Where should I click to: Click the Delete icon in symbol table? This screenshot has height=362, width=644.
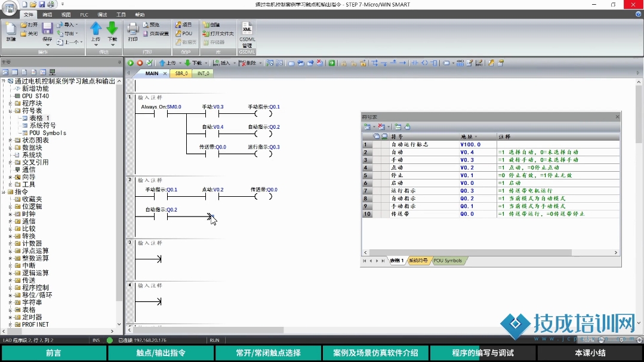click(x=381, y=127)
